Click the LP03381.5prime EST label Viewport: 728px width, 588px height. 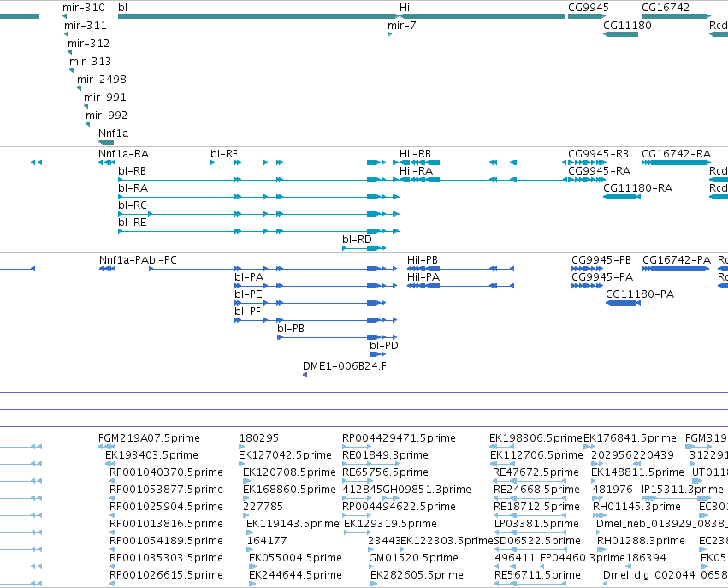(x=536, y=524)
